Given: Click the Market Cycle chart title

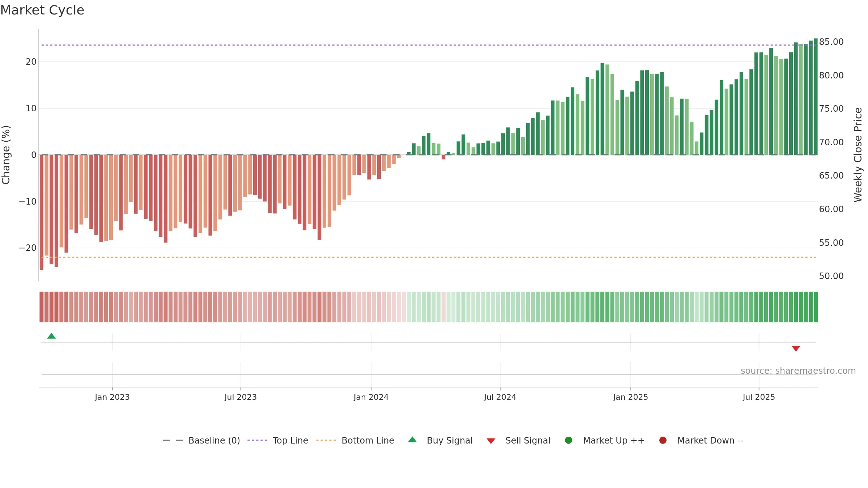Looking at the screenshot, I should tap(42, 10).
